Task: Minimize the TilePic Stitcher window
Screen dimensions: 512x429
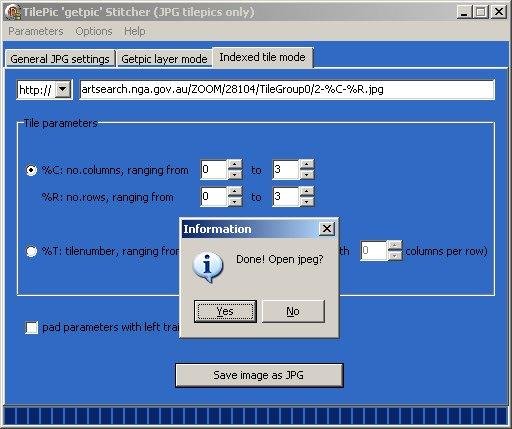Action: [x=464, y=12]
